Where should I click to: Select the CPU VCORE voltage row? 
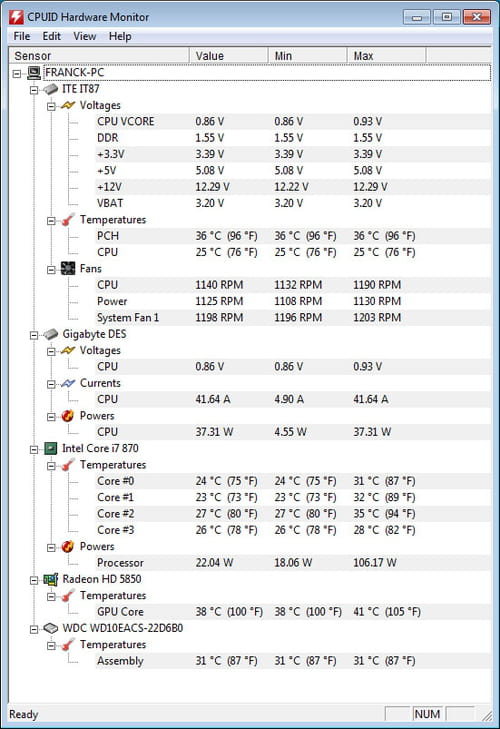pos(293,121)
